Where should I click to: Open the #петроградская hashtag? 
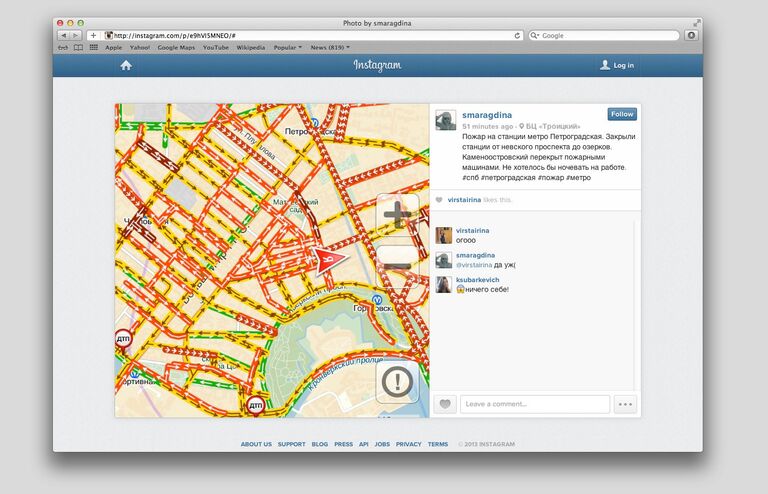click(x=509, y=178)
